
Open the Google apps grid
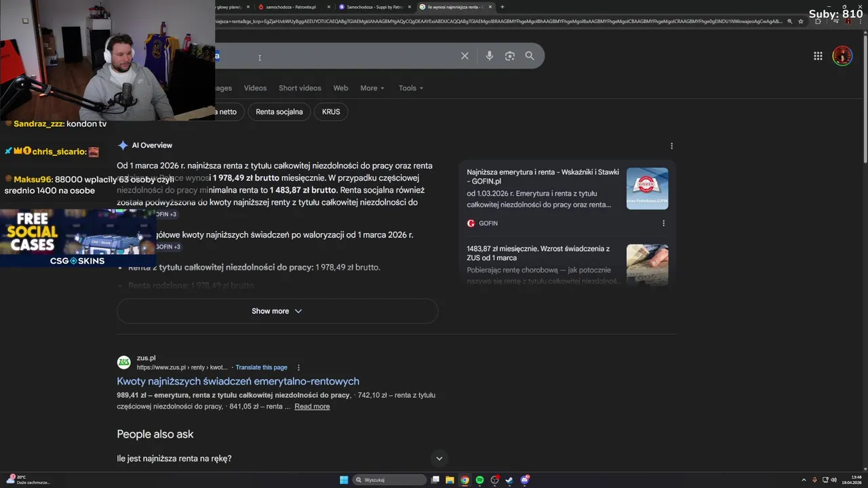[x=818, y=56]
